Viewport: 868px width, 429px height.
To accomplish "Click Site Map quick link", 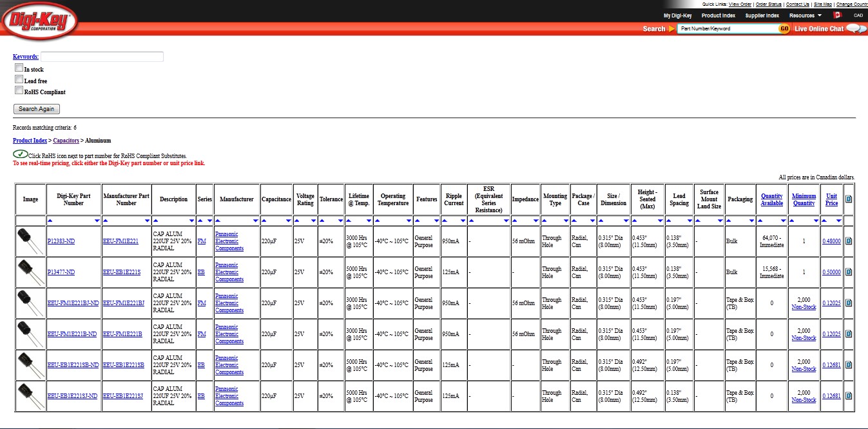I will [823, 5].
